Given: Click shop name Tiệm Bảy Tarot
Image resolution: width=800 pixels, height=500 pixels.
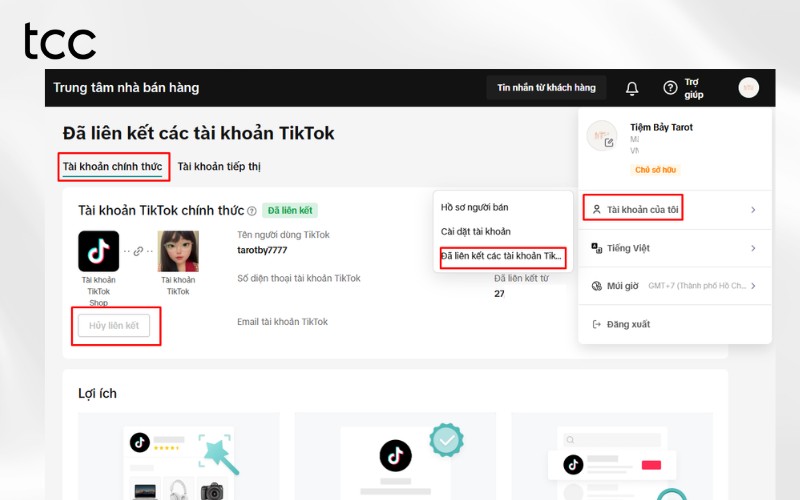Looking at the screenshot, I should [x=661, y=127].
